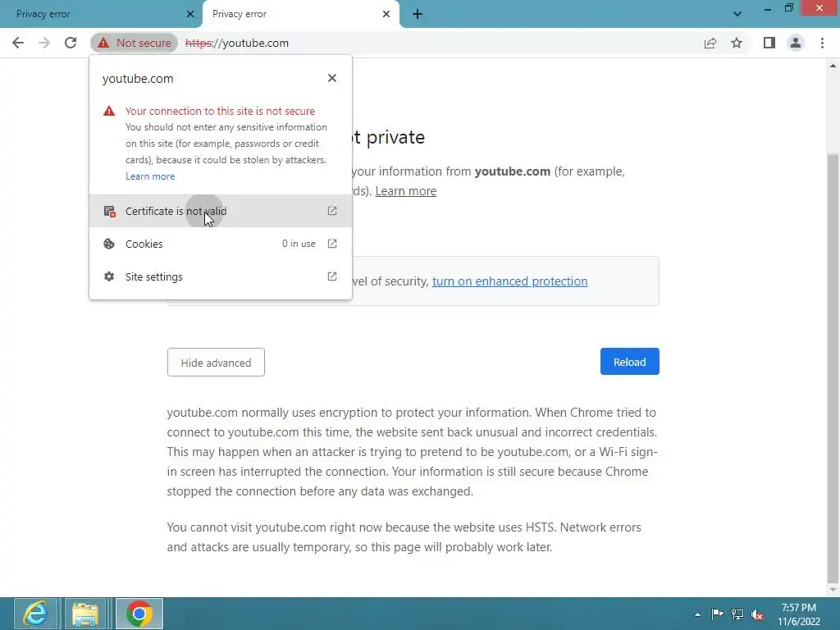The image size is (840, 630).
Task: Click the Chrome taskbar icon
Action: click(x=139, y=614)
